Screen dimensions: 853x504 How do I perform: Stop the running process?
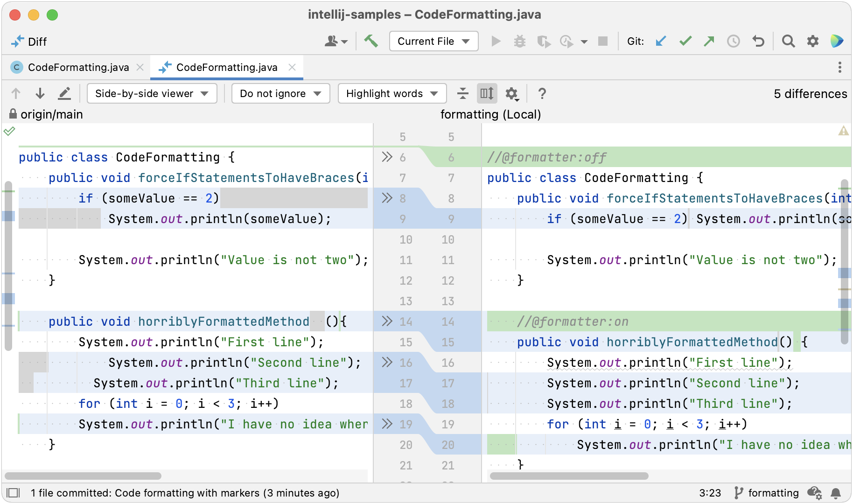pos(603,42)
